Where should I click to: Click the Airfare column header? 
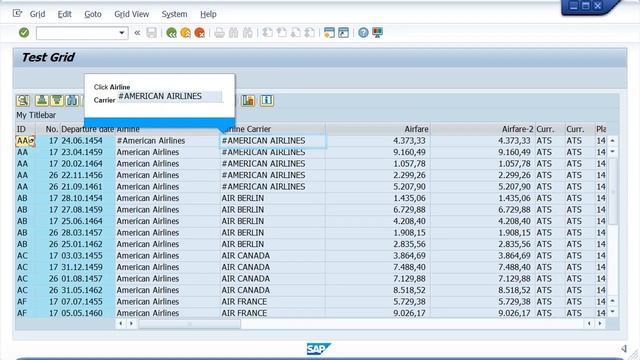click(x=378, y=129)
